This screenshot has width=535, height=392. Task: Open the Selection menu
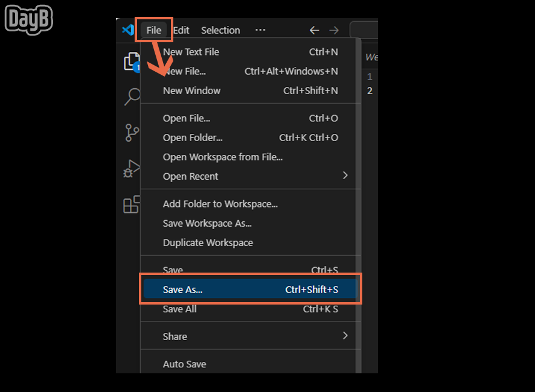pos(220,30)
